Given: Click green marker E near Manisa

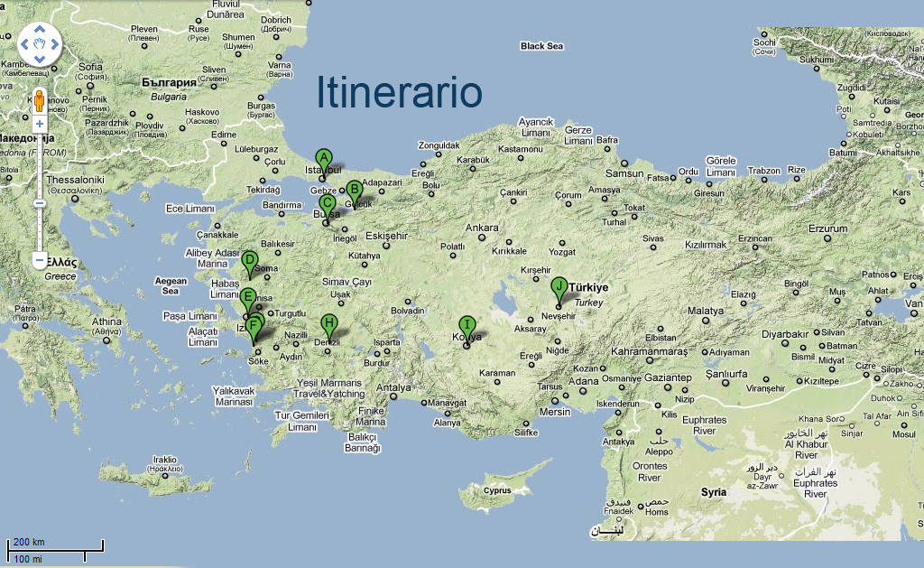Looking at the screenshot, I should [248, 298].
